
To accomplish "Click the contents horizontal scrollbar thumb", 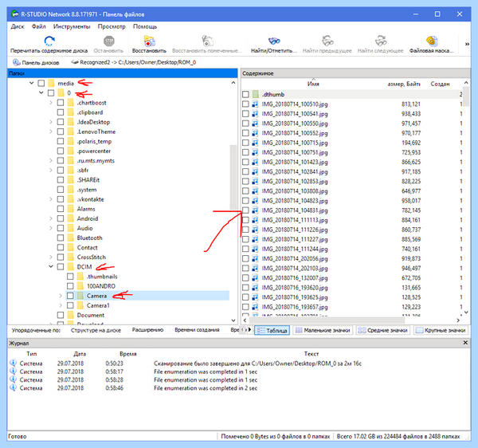I will pyautogui.click(x=327, y=320).
